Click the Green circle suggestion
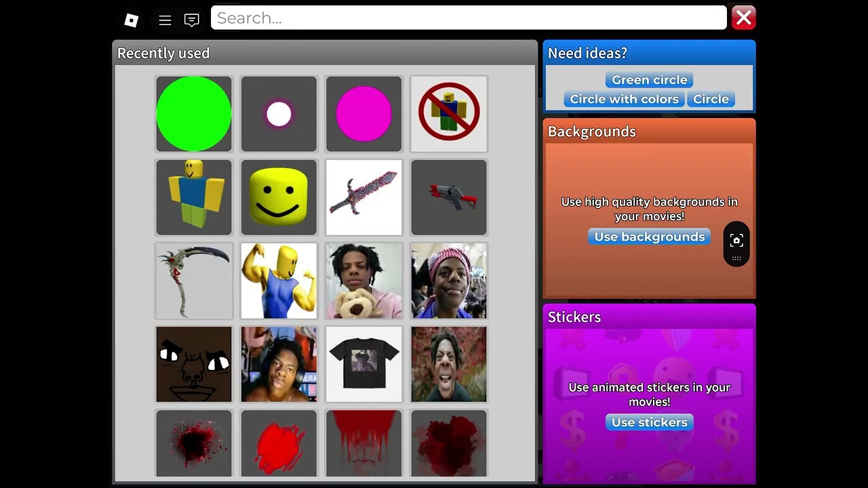This screenshot has height=488, width=868. pyautogui.click(x=650, y=80)
